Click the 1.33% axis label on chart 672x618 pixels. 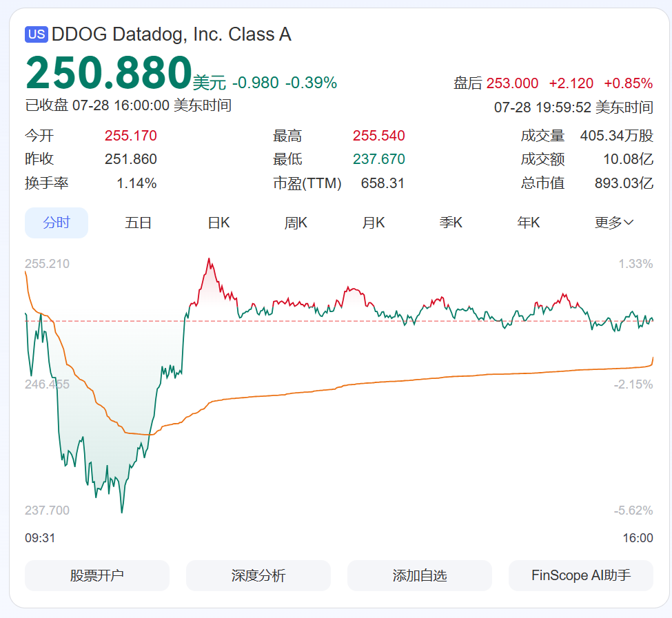pos(635,264)
